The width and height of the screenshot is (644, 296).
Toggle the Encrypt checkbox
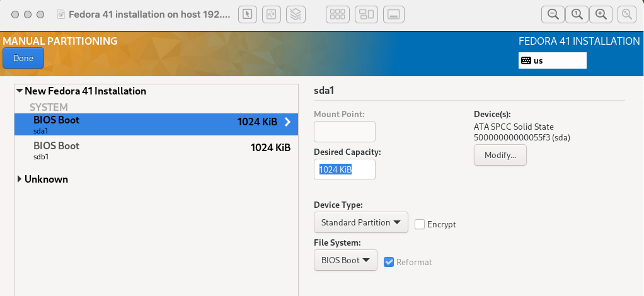pos(419,224)
